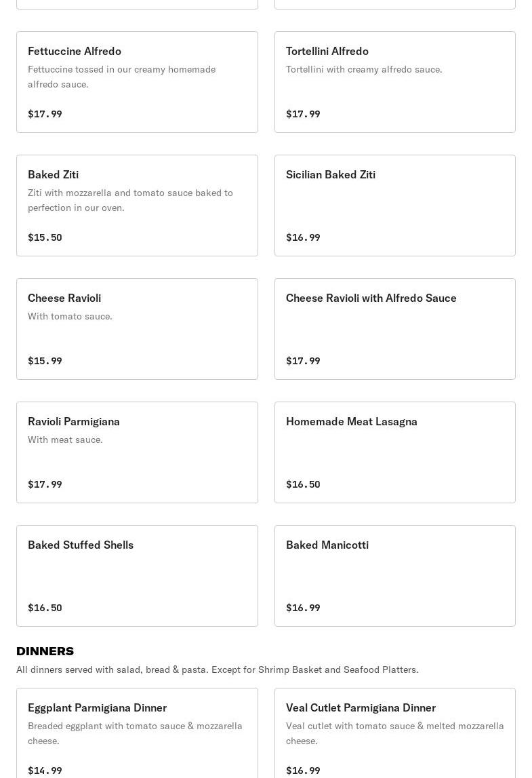Open the Ravioli Parmigiana card
Screen dimensions: 532x778
point(137,452)
